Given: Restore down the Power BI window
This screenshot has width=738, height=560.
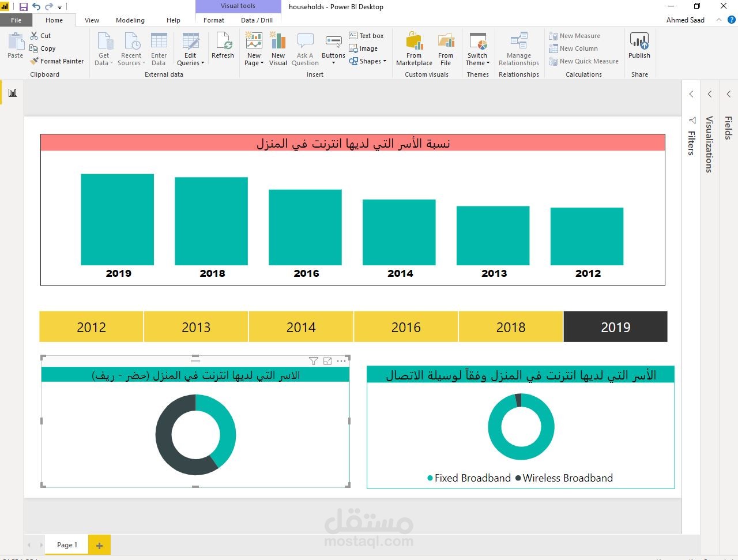Looking at the screenshot, I should [x=697, y=6].
